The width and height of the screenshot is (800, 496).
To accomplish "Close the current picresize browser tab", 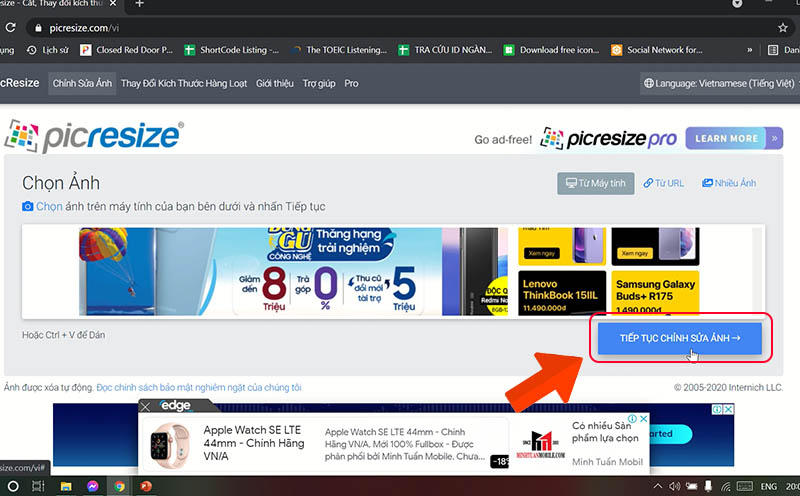I will (x=113, y=4).
